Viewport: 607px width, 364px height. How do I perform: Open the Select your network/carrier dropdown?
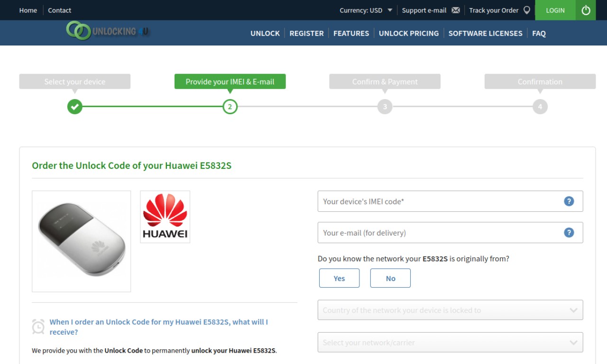point(450,342)
